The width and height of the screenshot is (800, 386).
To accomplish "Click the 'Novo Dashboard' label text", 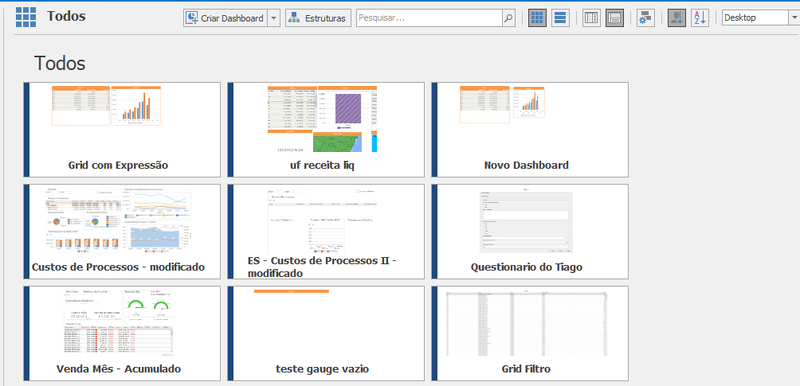I will coord(527,166).
